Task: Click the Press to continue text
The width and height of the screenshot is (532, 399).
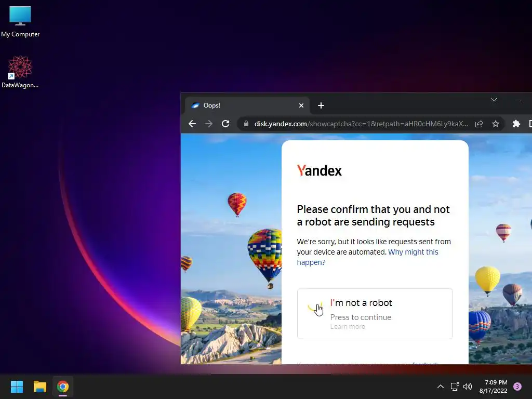Action: (361, 317)
